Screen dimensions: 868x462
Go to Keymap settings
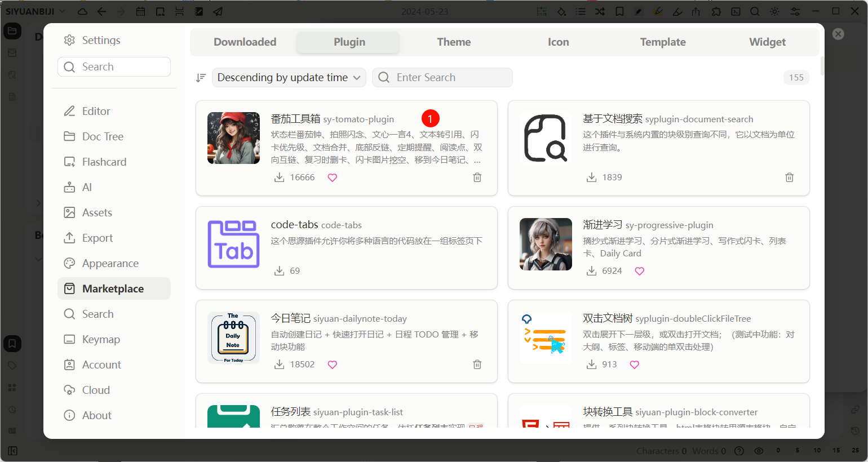click(x=101, y=339)
